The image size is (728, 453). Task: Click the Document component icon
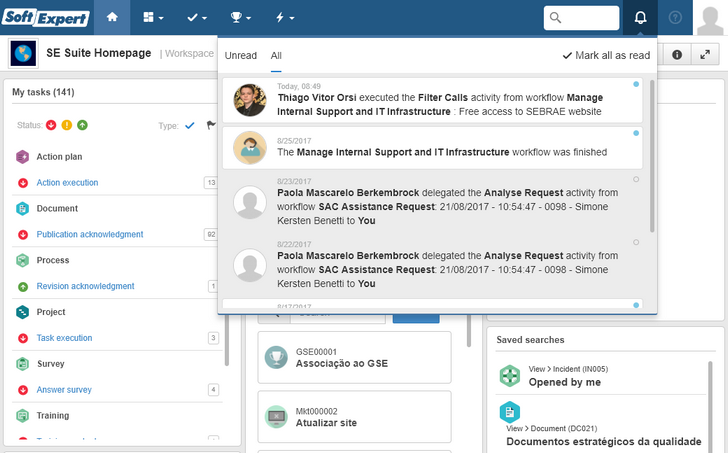tap(22, 208)
